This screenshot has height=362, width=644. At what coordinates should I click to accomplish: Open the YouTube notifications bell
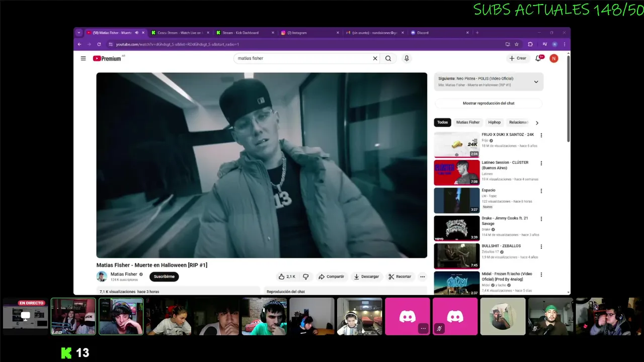(539, 58)
